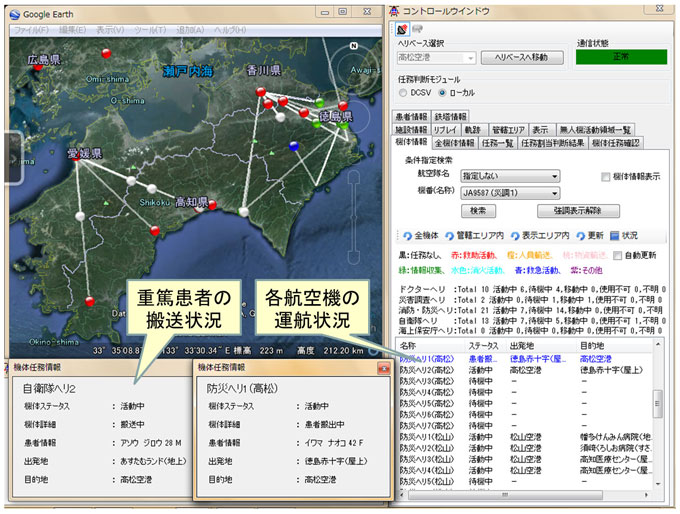The height and width of the screenshot is (514, 680).
Task: Open the ファイル(F) menu in Google Earth
Action: point(31,30)
